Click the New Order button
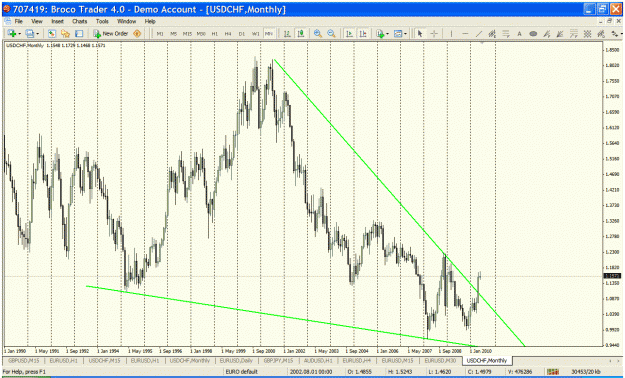The image size is (625, 378). pyautogui.click(x=110, y=34)
